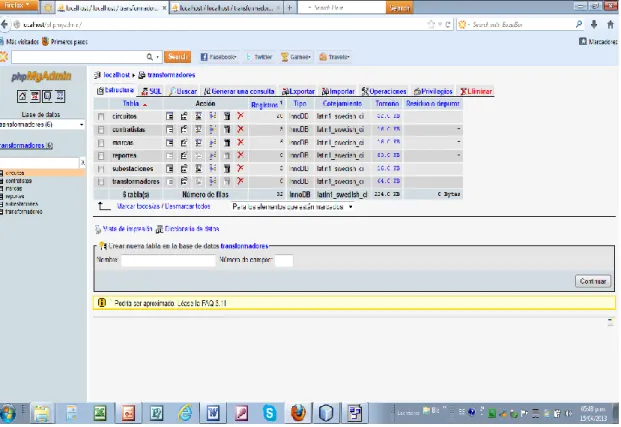Empty the marcas table with the trash icon
The image size is (621, 427).
[x=227, y=143]
